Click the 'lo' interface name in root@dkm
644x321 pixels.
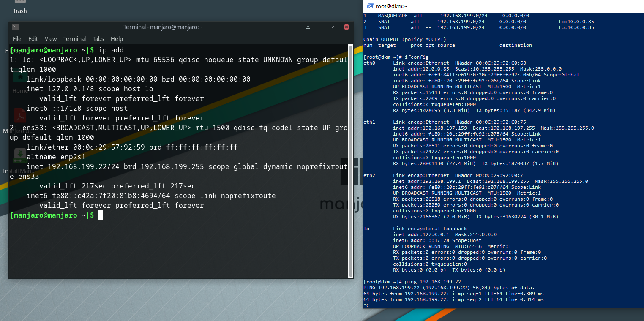366,229
